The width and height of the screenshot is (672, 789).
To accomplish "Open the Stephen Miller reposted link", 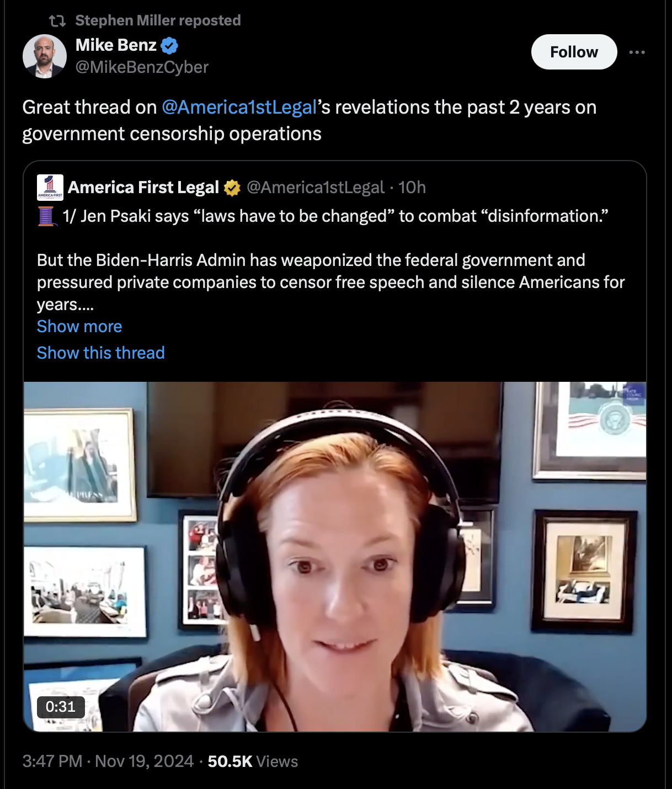I will (158, 20).
